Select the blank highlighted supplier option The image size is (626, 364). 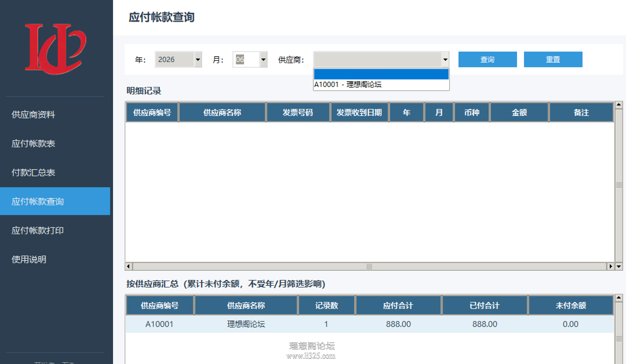coord(381,74)
